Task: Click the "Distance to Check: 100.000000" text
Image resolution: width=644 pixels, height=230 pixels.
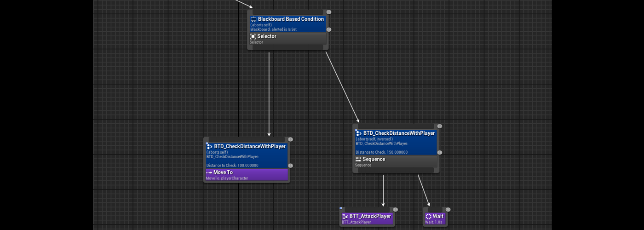Action: tap(232, 166)
